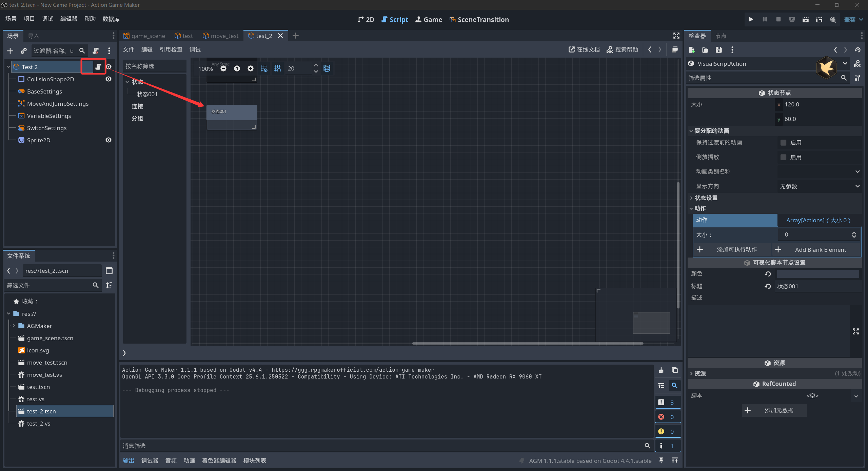
Task: Click the script icon on Test 2 node
Action: [x=98, y=67]
